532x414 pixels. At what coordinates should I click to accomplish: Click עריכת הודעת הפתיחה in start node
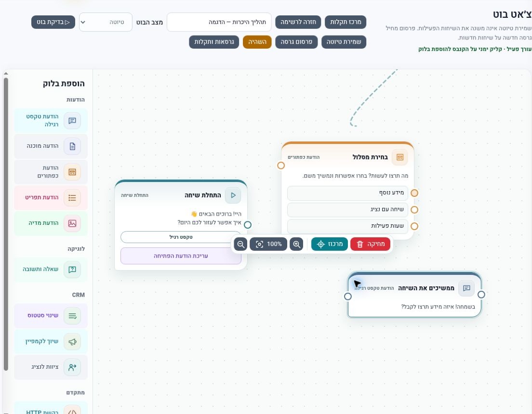point(181,256)
